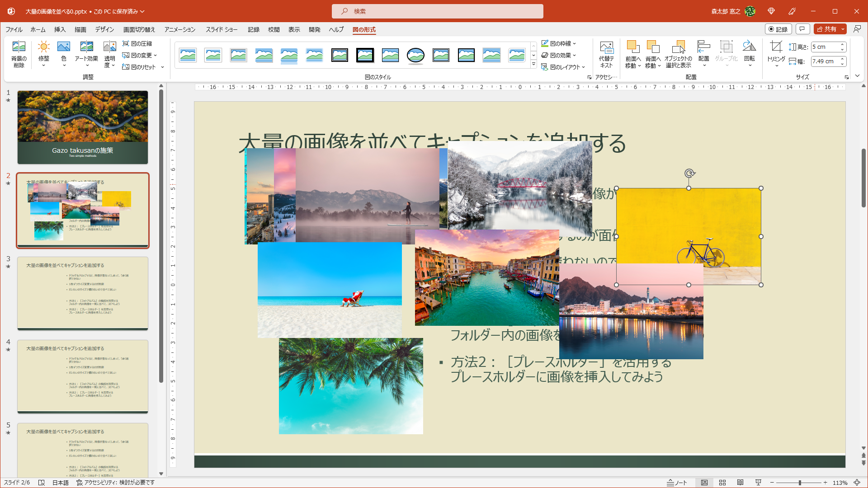The width and height of the screenshot is (868, 488).
Task: Expand the picture styles gallery
Action: 534,64
